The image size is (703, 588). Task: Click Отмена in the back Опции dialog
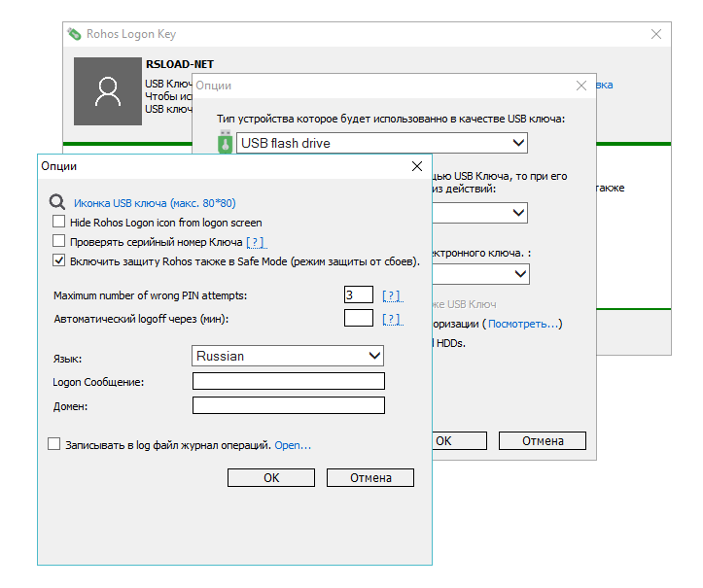(x=543, y=441)
